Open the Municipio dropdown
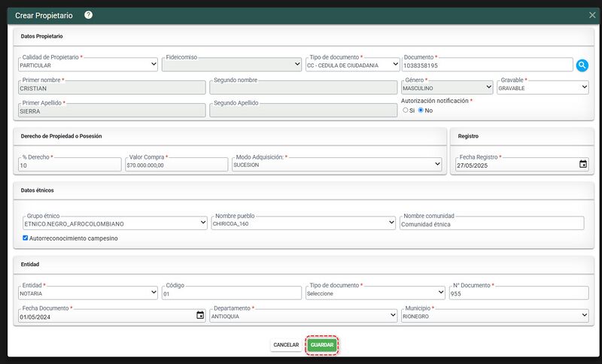Screen dimensions: 602x364 tap(495, 316)
